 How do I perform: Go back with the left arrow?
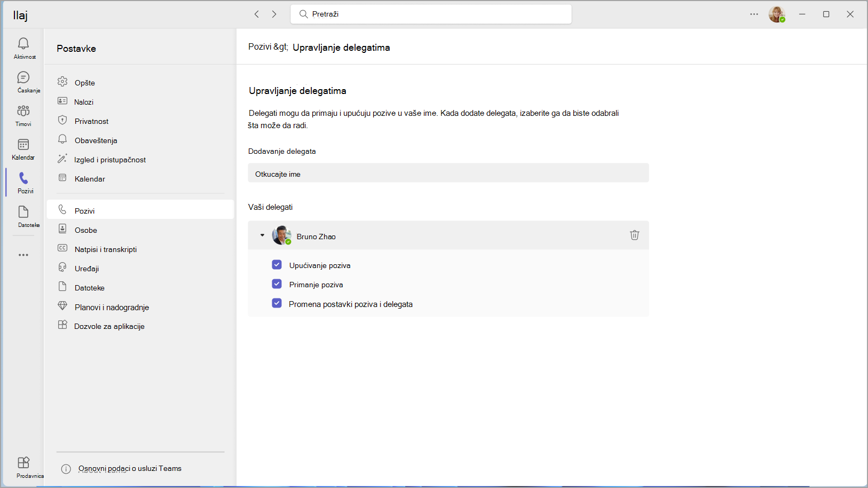coord(257,14)
